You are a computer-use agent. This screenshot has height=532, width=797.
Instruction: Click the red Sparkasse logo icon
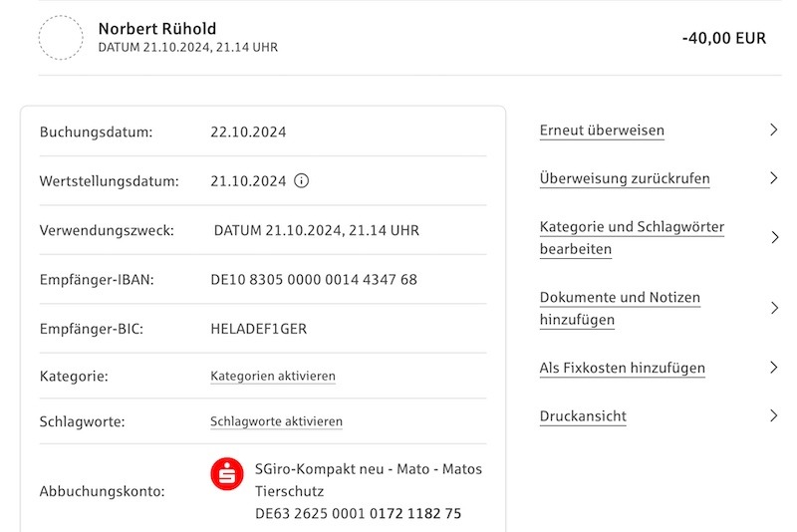click(x=227, y=474)
